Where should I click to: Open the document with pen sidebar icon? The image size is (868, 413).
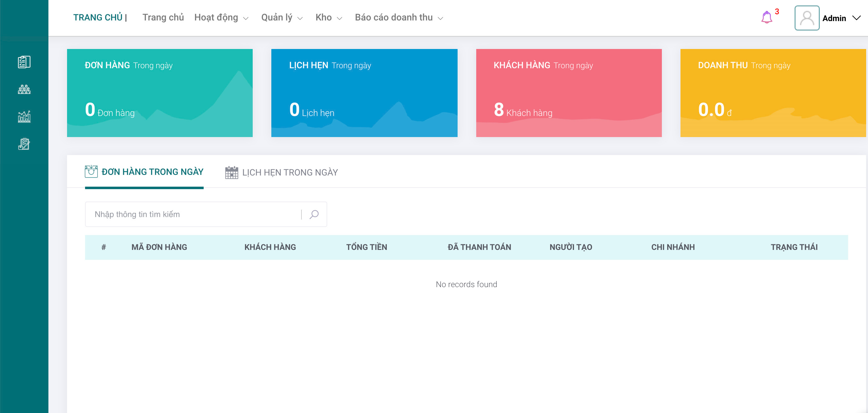(24, 144)
